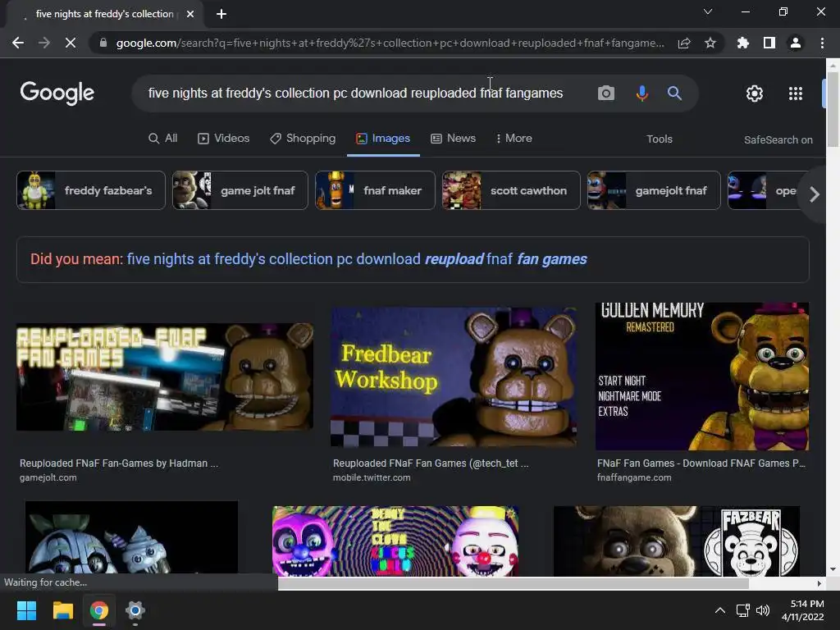Open File Explorer from taskbar
Image resolution: width=840 pixels, height=630 pixels.
coord(62,610)
